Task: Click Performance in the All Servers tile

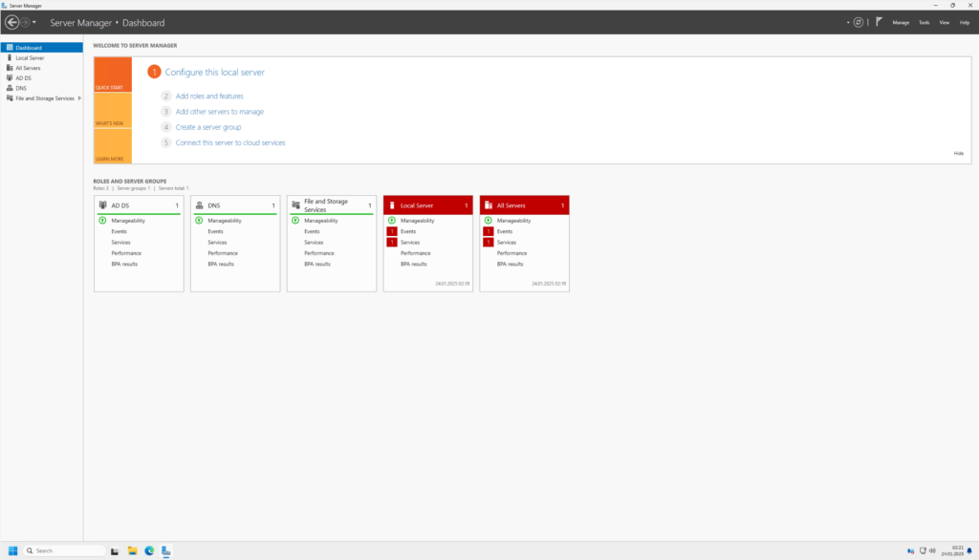Action: click(x=512, y=253)
